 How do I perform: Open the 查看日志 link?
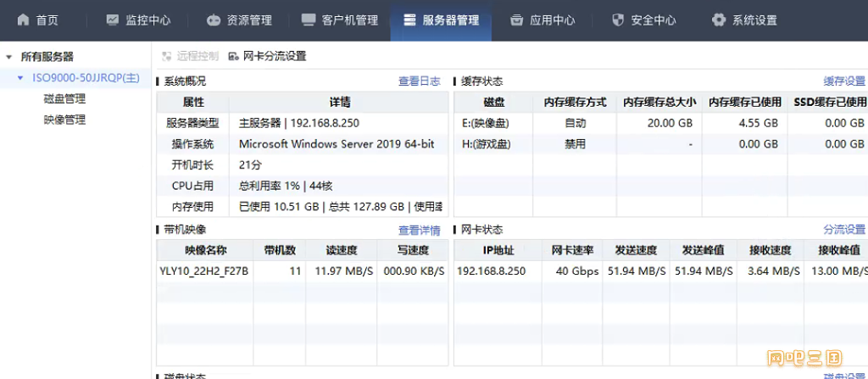pos(419,81)
